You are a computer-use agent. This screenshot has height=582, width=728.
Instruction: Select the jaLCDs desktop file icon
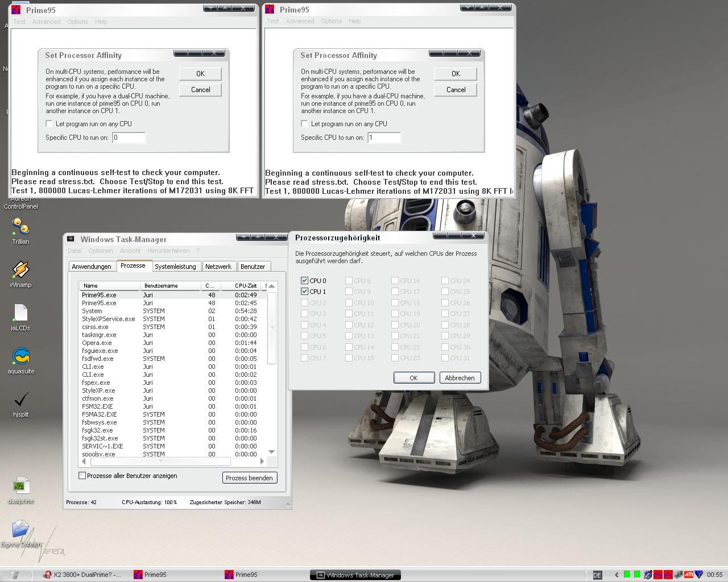20,317
